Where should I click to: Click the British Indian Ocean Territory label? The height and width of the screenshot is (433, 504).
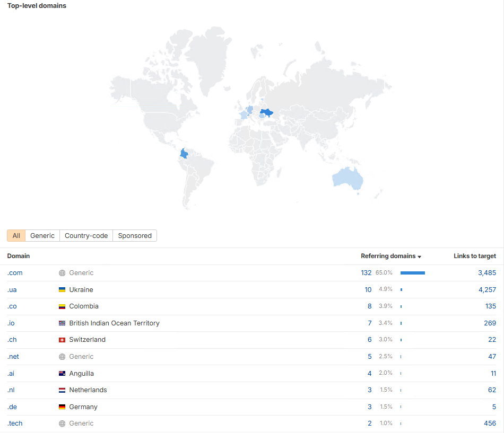[x=114, y=323]
